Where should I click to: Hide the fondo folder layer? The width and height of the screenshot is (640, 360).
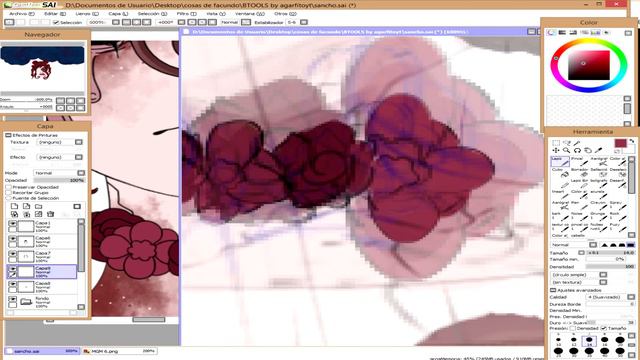13,299
